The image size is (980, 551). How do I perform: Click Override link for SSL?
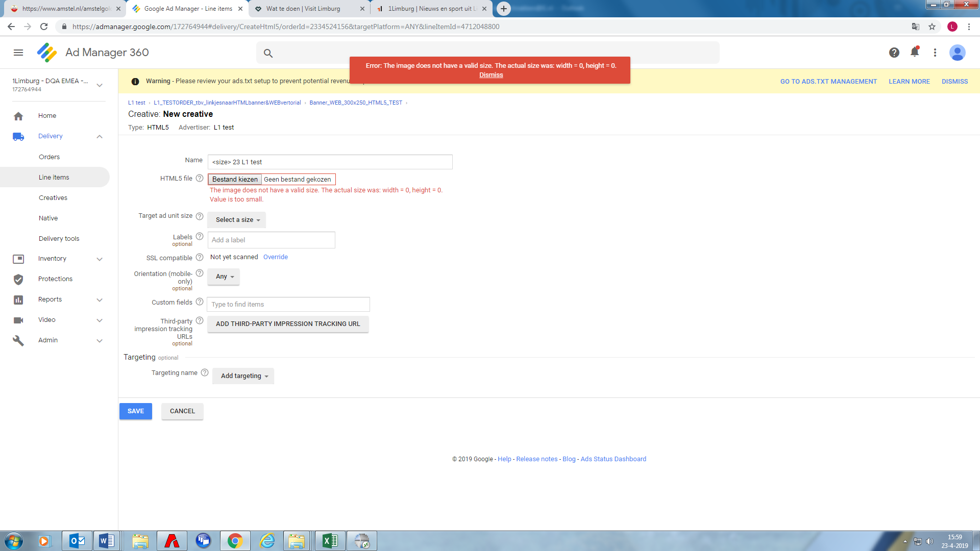pyautogui.click(x=276, y=257)
